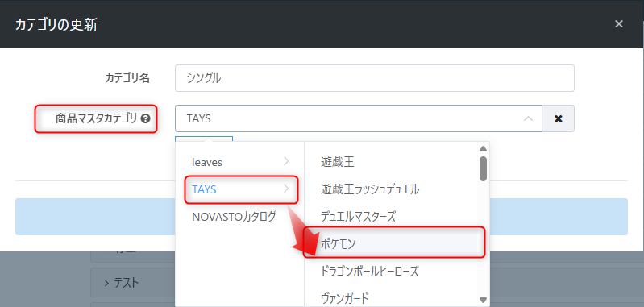Select 遊戯王ラッシュデュエル option
The image size is (644, 307).
click(370, 189)
